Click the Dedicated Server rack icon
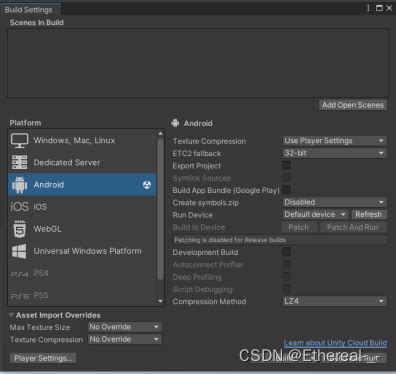The height and width of the screenshot is (374, 396). click(19, 162)
